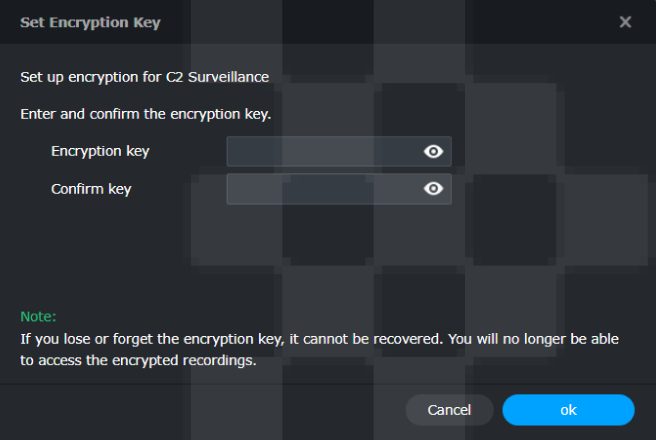Image resolution: width=656 pixels, height=440 pixels.
Task: Toggle password masking on Confirm key
Action: tap(433, 188)
